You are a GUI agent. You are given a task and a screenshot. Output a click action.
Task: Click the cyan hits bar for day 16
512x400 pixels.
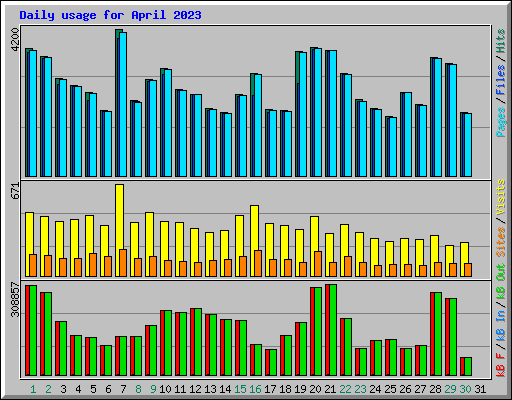(x=258, y=125)
